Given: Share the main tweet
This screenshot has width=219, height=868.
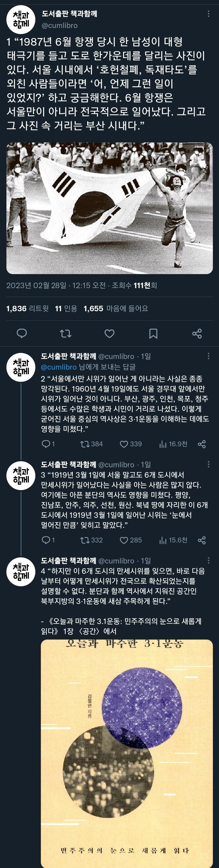Looking at the screenshot, I should [x=197, y=333].
